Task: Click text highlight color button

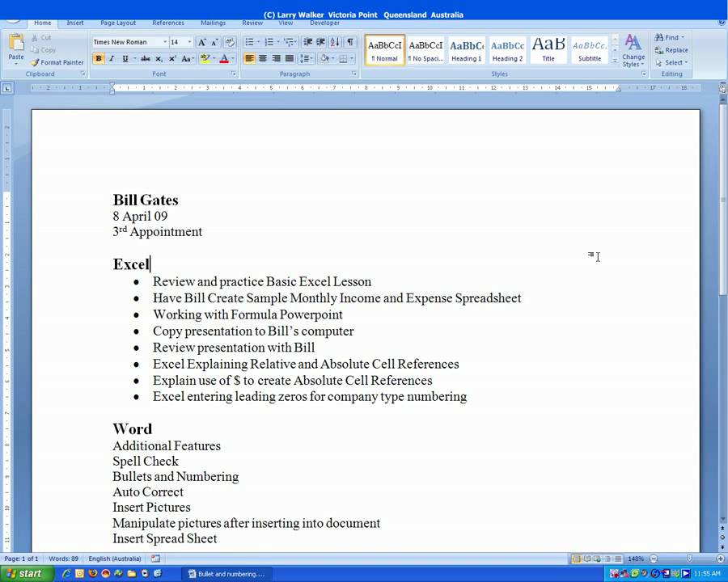Action: pos(205,58)
